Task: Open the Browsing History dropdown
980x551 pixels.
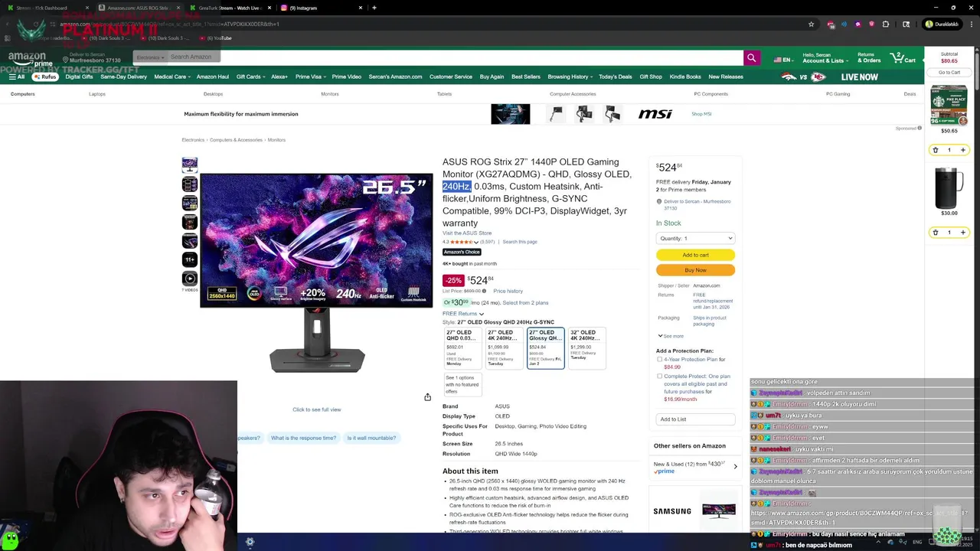Action: pos(570,77)
